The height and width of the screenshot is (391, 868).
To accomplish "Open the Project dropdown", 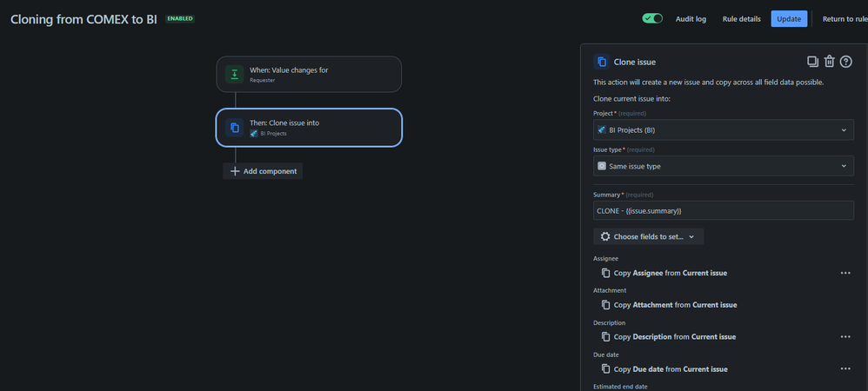I will [724, 130].
